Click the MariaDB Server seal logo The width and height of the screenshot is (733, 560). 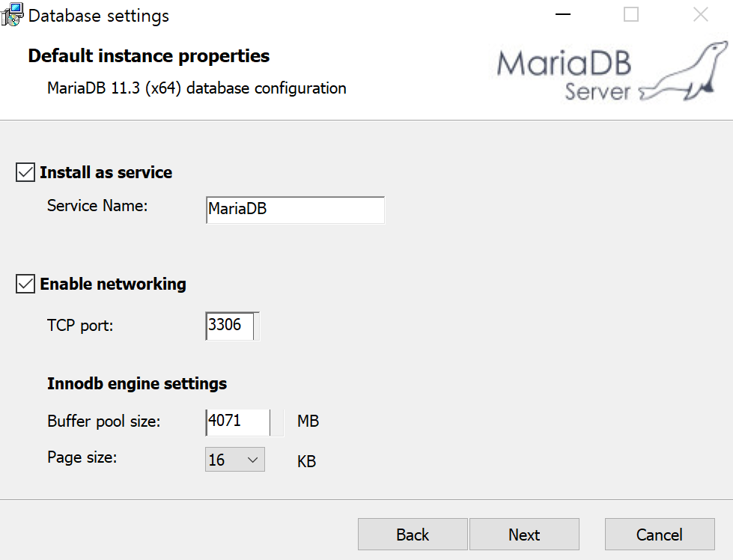(612, 71)
